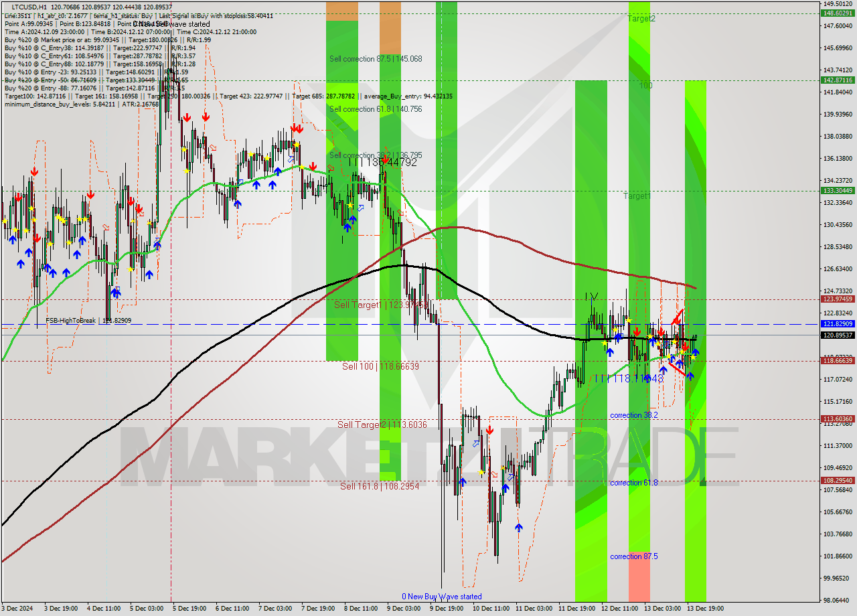This screenshot has width=857, height=616.
Task: Click the 'Sell 161.8 | 108.2954' label
Action: coord(380,486)
